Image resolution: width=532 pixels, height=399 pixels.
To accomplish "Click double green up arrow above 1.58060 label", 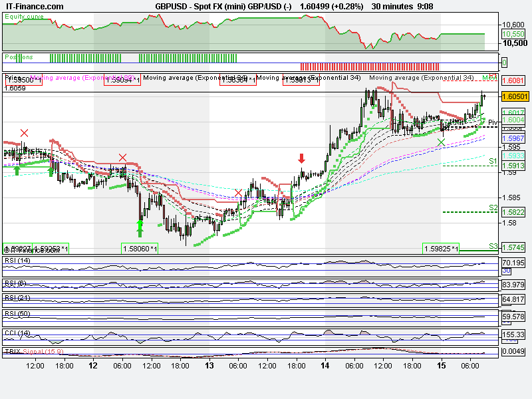I will click(140, 229).
